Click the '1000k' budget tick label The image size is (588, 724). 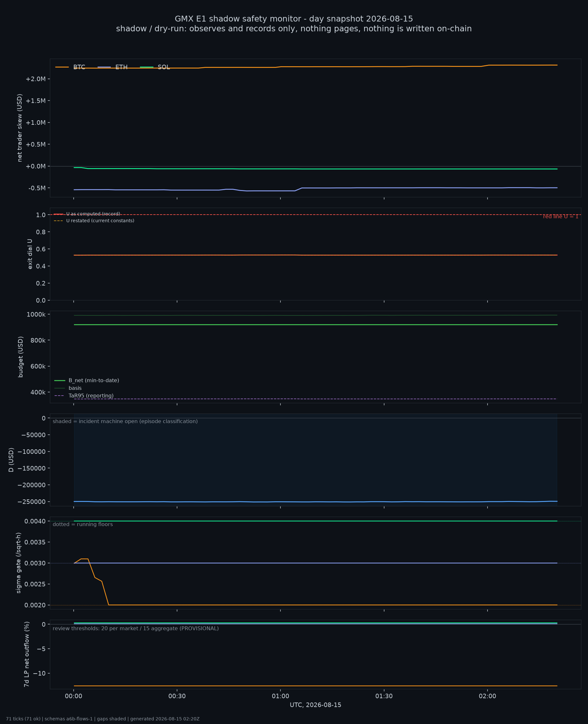(36, 314)
